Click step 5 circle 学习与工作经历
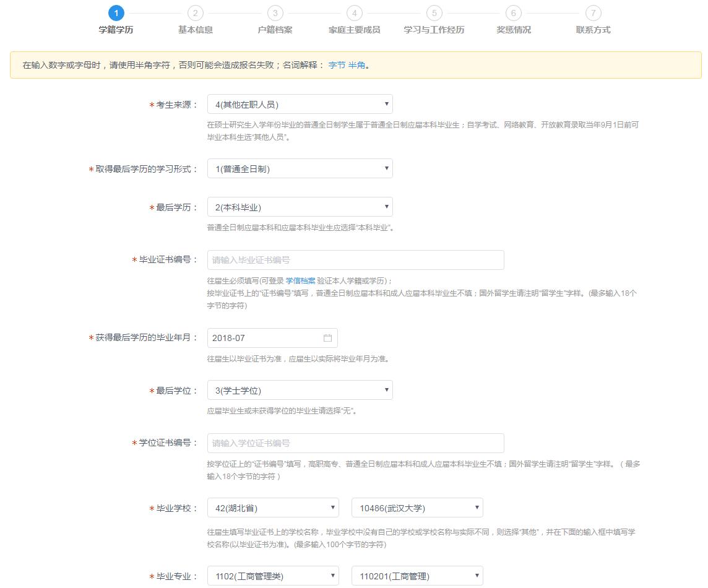 (x=434, y=13)
